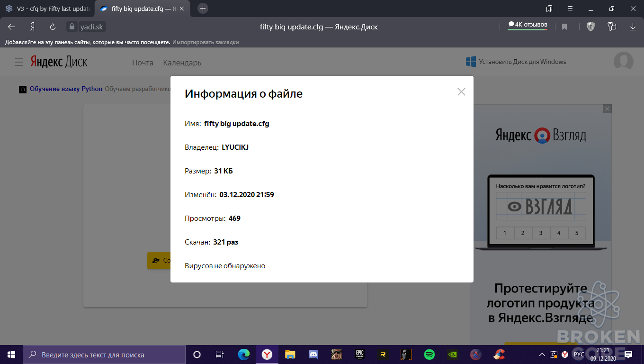
Task: Open Почта link in the header
Action: pyautogui.click(x=143, y=63)
